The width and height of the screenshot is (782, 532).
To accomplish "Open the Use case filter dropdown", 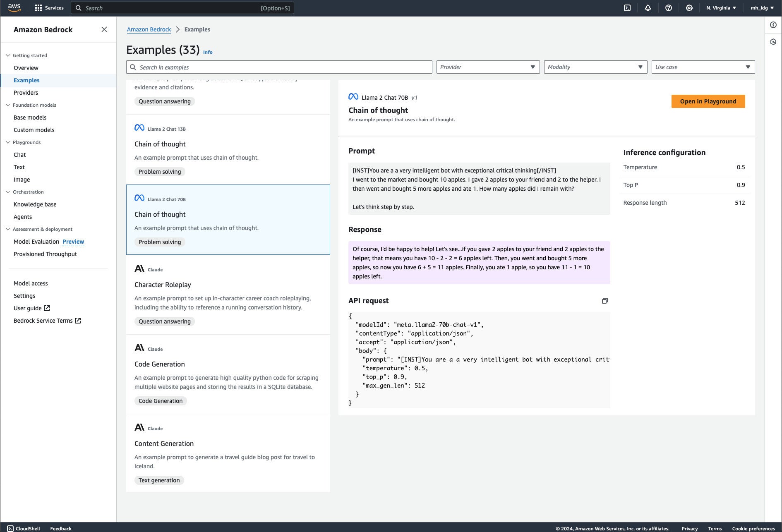I will [703, 67].
